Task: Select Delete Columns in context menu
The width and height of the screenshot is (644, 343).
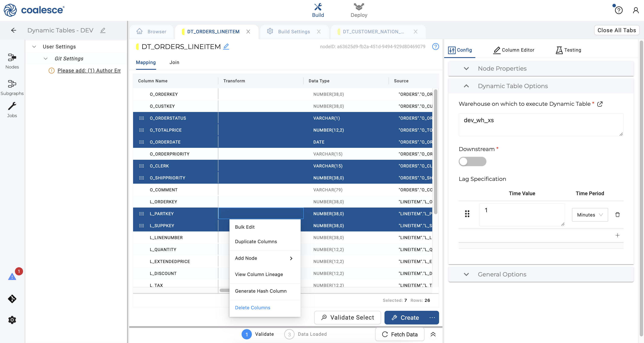Action: (252, 308)
